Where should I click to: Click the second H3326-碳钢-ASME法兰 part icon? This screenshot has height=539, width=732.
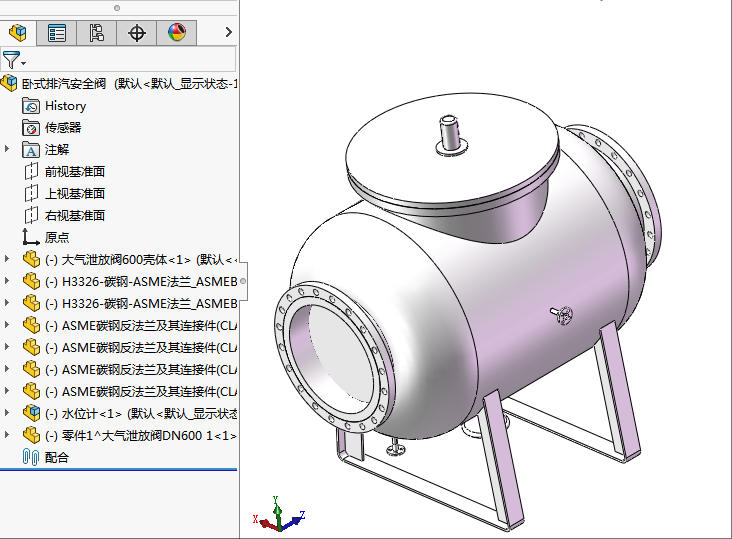pyautogui.click(x=31, y=303)
